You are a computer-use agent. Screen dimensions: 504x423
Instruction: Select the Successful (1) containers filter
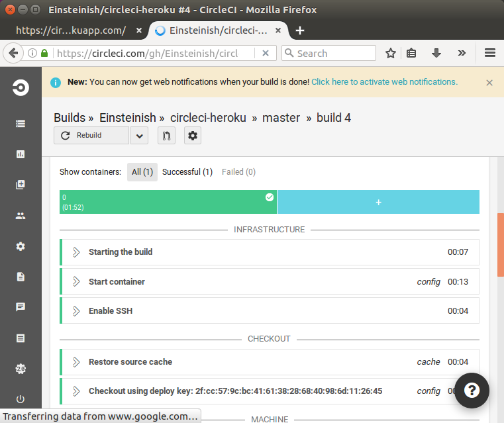pyautogui.click(x=187, y=172)
